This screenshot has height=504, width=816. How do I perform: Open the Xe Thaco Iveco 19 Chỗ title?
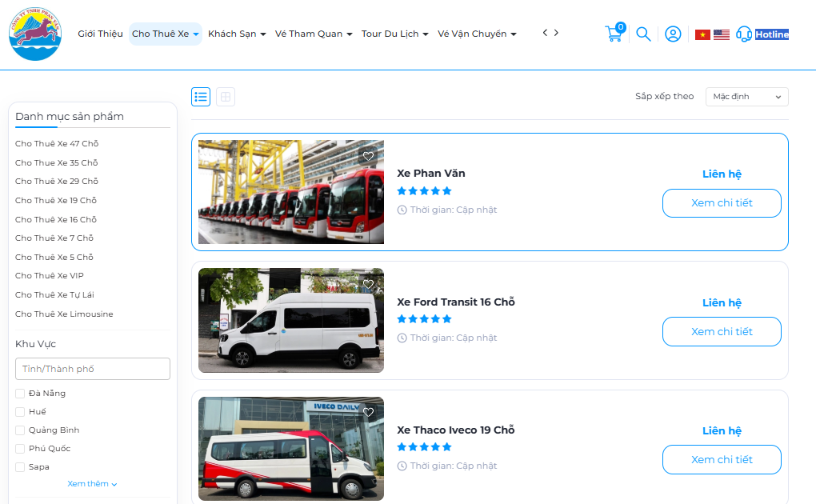click(x=456, y=430)
